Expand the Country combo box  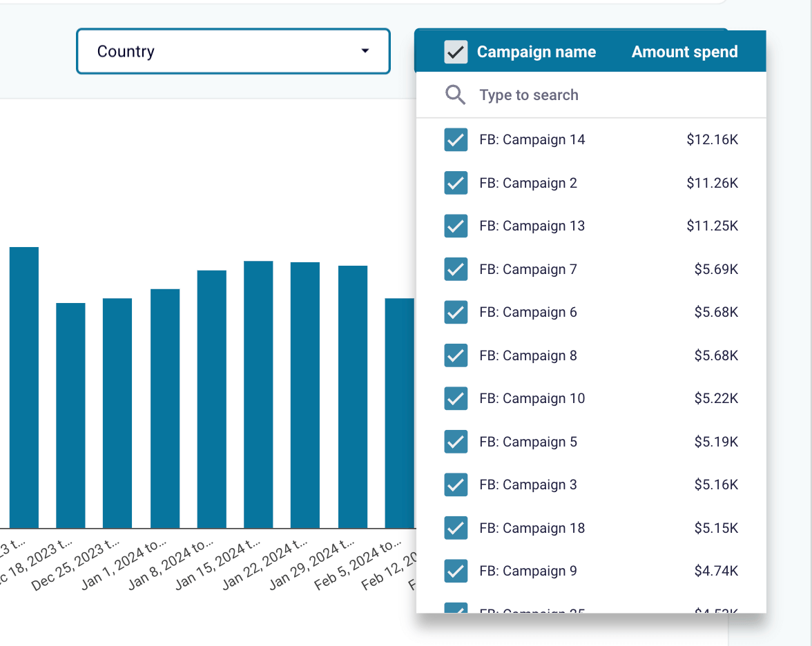tap(233, 51)
